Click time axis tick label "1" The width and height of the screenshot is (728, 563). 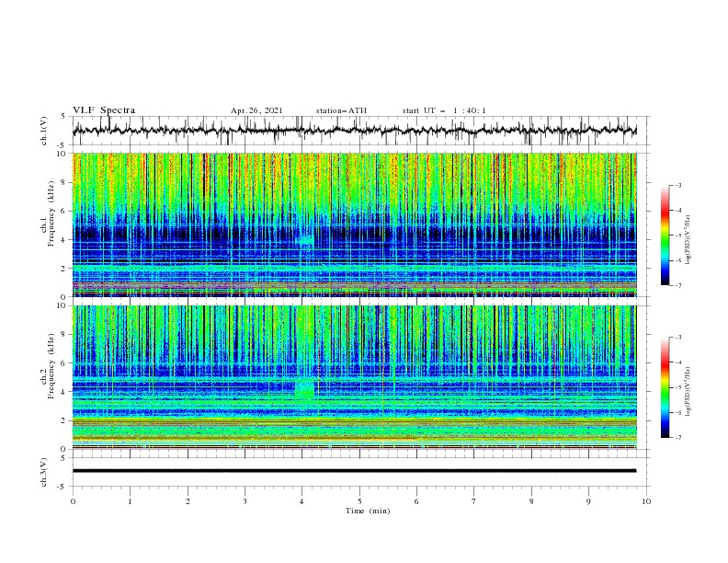130,501
